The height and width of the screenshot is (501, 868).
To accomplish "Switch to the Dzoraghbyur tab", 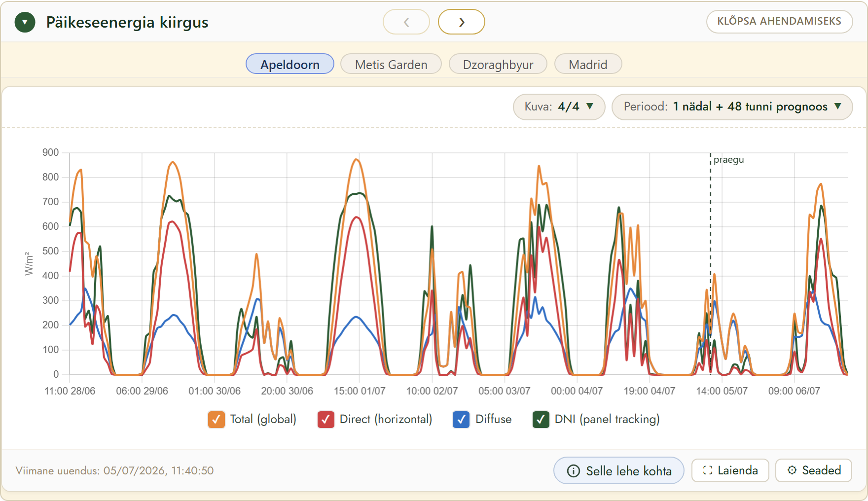I will coord(498,64).
